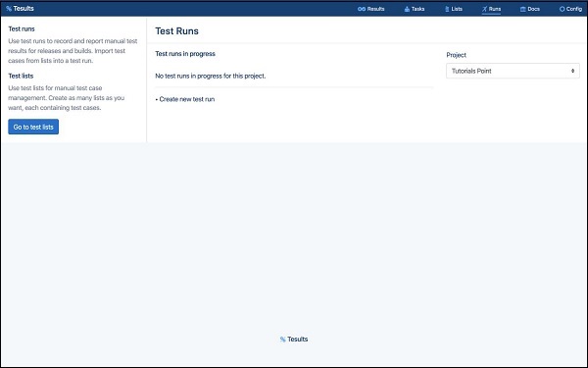Click the Tesults text in page footer
Screen dimensions: 588x368
(298, 340)
